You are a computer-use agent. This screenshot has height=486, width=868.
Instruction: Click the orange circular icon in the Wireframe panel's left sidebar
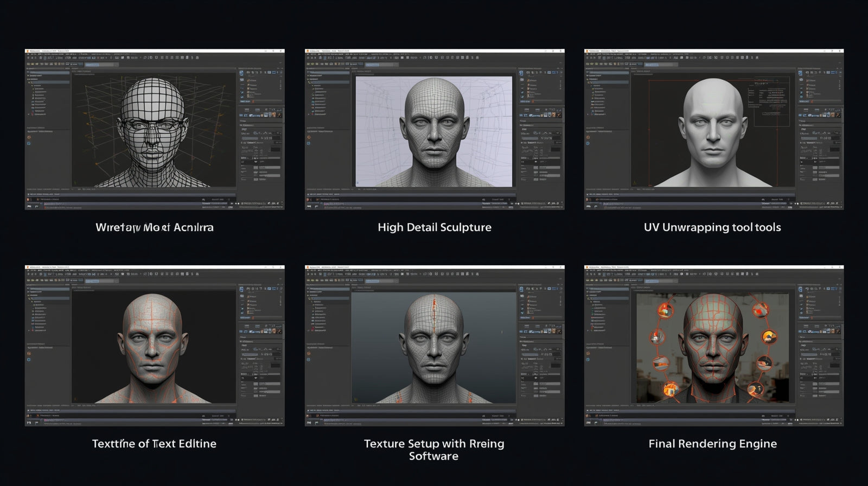[x=29, y=137]
